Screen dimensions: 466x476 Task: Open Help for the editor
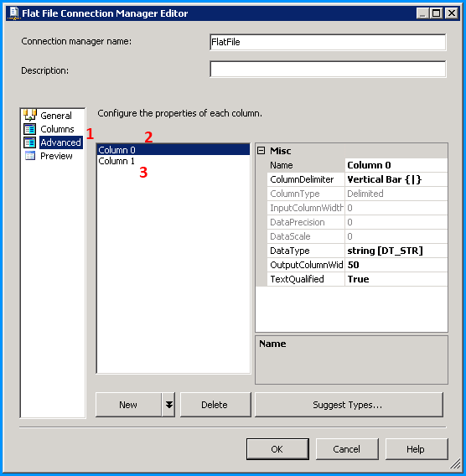417,449
